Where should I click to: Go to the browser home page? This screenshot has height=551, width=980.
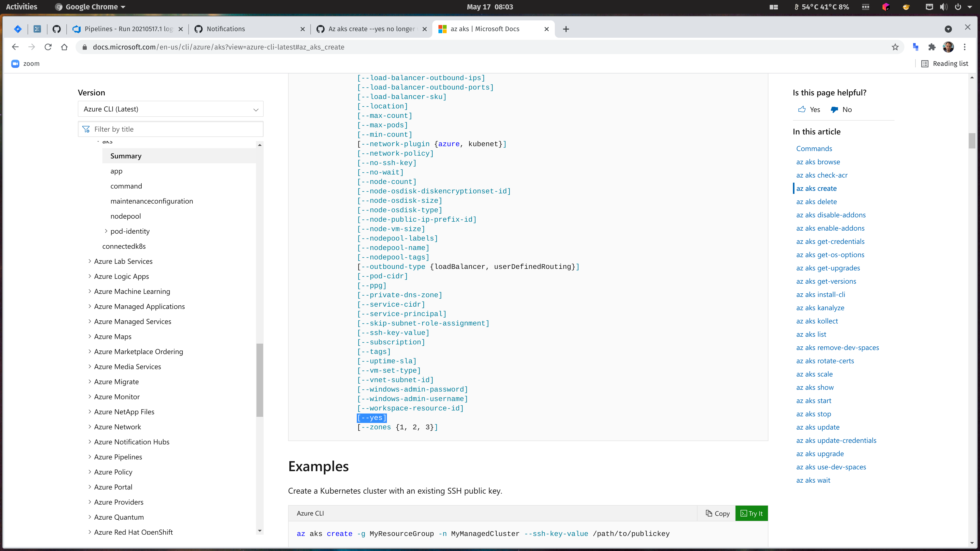pos(64,47)
